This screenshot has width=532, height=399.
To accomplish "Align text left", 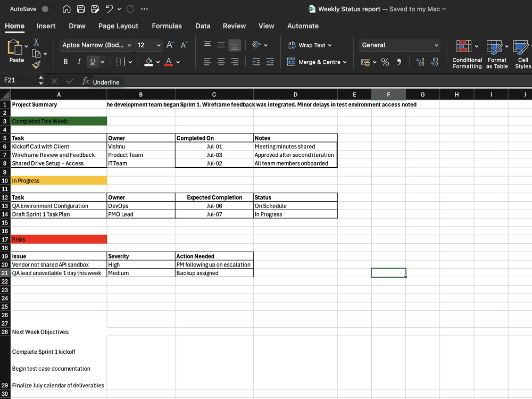I will (x=207, y=62).
